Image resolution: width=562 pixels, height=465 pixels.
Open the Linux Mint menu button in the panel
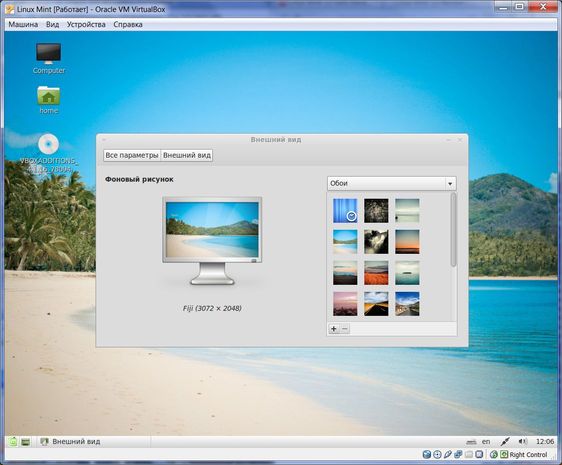click(x=13, y=442)
